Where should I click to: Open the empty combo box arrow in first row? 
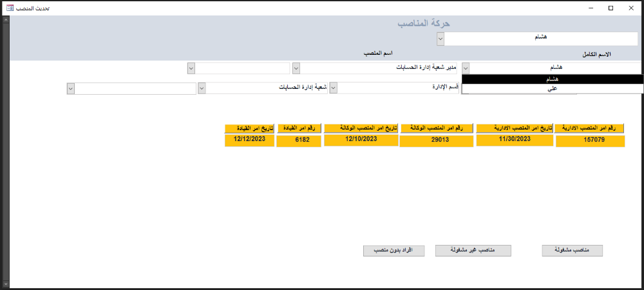pos(191,68)
